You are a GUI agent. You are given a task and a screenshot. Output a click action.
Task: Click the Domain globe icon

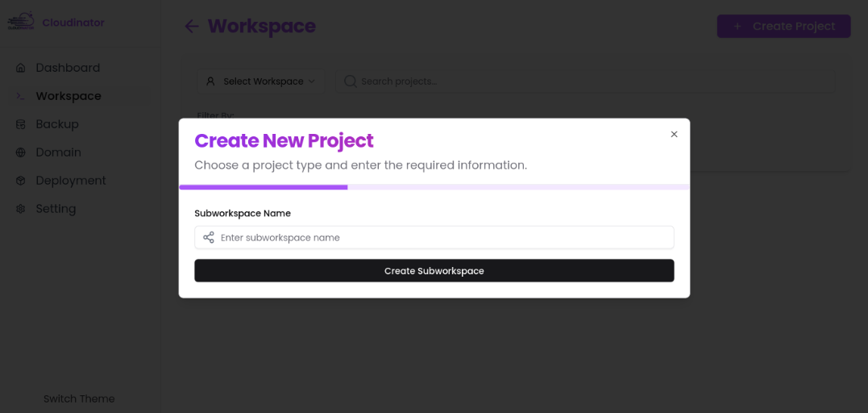point(20,152)
